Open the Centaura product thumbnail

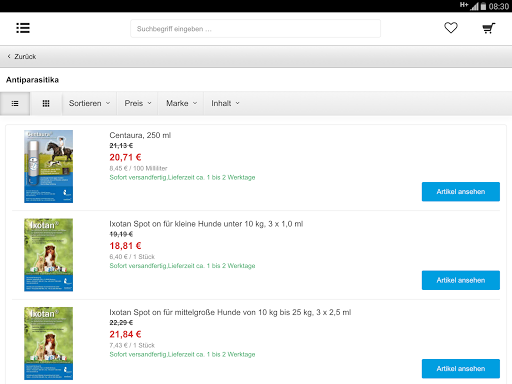point(48,166)
